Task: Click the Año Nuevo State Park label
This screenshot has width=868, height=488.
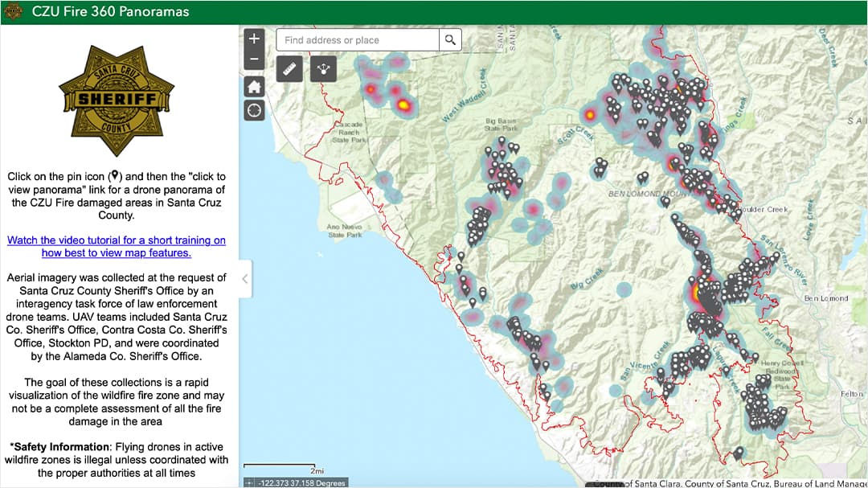Action: 344,231
